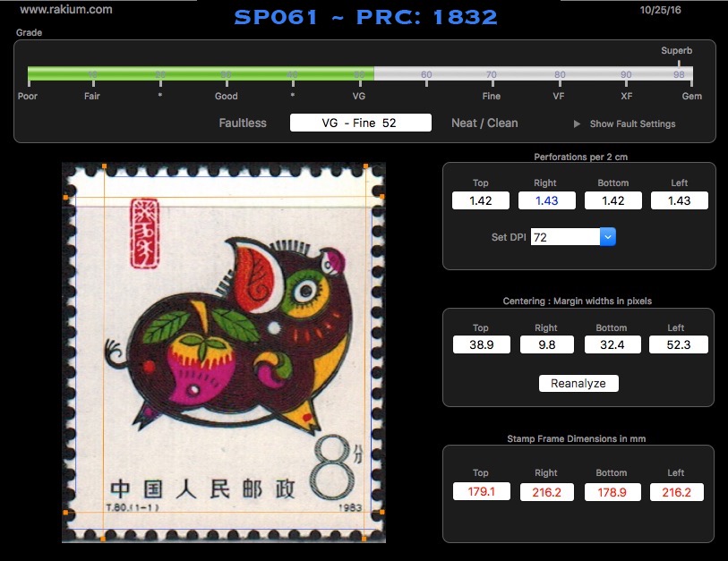
Task: Click Top margin width 38.9
Action: [482, 344]
